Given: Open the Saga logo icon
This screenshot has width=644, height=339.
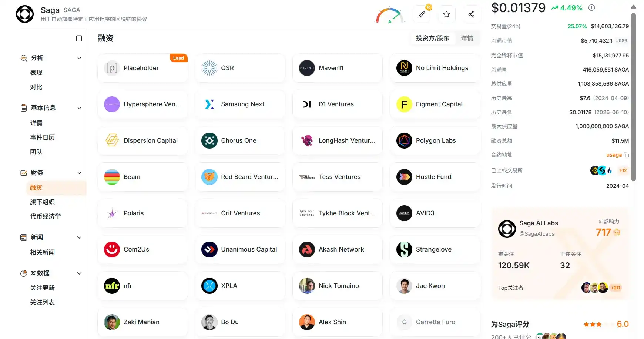Looking at the screenshot, I should coord(25,14).
